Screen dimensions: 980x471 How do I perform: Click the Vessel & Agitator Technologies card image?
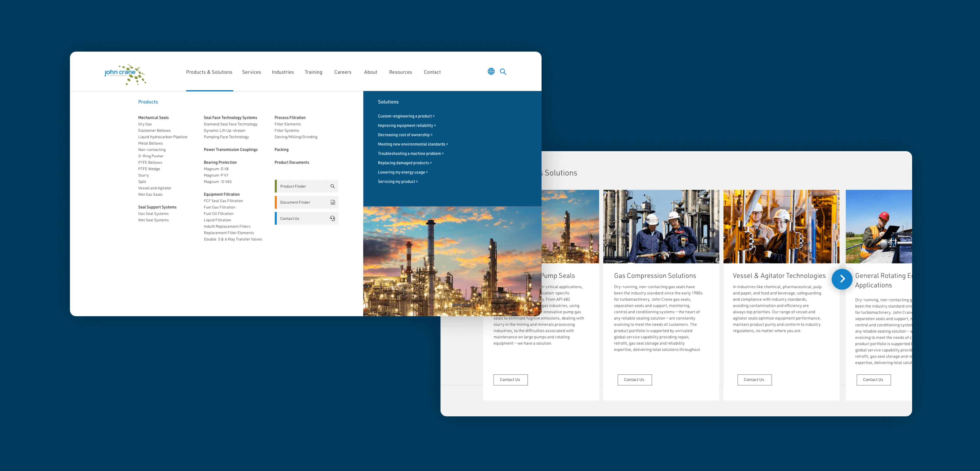click(781, 226)
